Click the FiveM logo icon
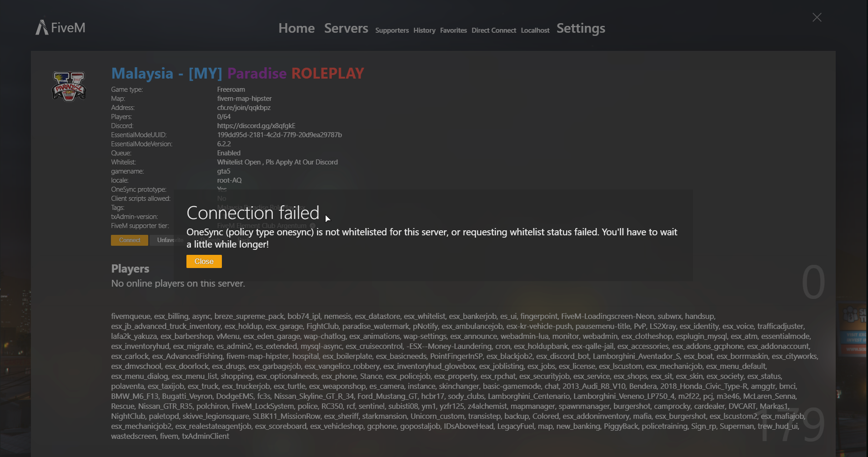Viewport: 868px width, 457px height. (42, 27)
